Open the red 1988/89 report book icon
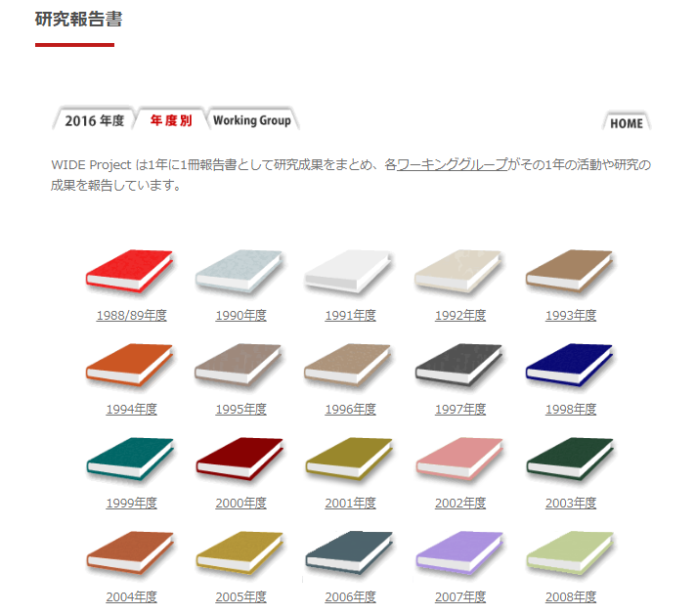Image resolution: width=696 pixels, height=616 pixels. pos(130,271)
